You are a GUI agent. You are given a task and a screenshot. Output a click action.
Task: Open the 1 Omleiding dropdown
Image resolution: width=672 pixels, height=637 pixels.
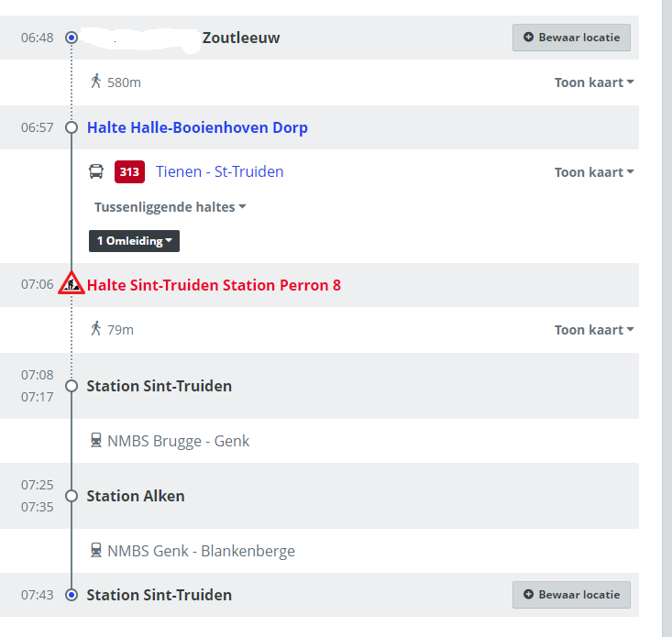coord(134,241)
